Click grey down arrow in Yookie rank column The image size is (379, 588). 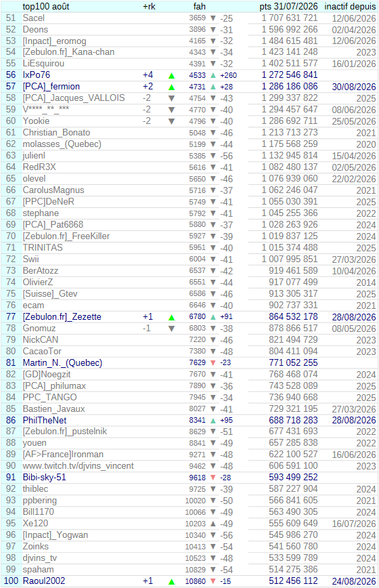[x=171, y=121]
